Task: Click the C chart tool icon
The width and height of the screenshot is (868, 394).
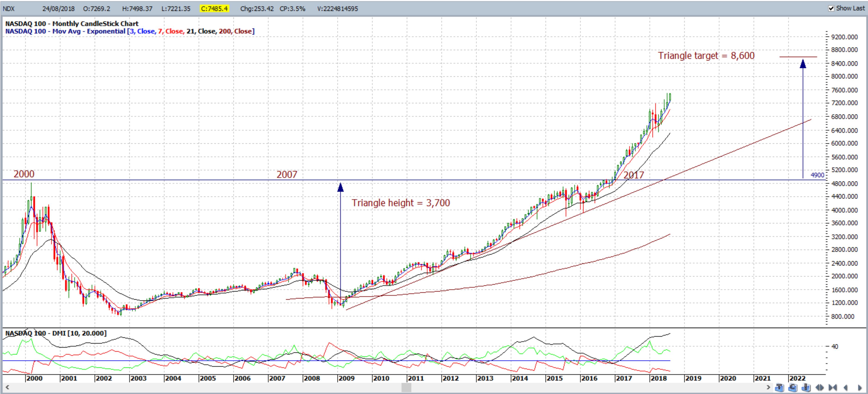Action: 793,387
